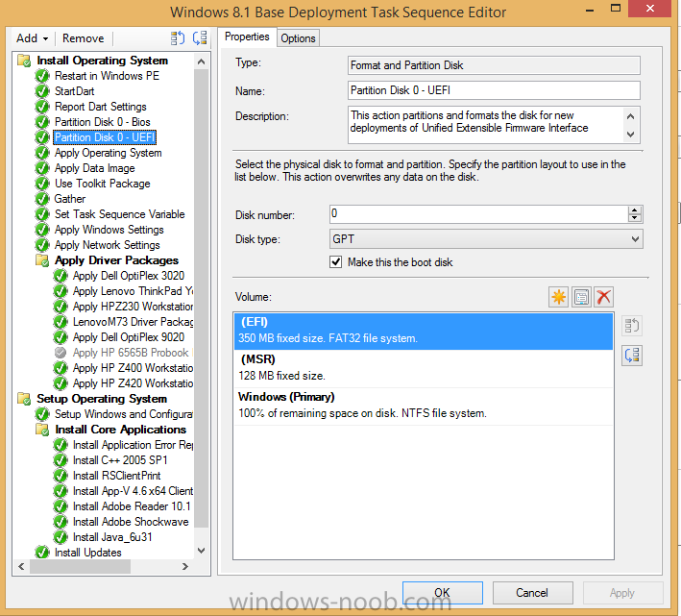Click the new volume star icon
Image resolution: width=681 pixels, height=616 pixels.
tap(558, 298)
